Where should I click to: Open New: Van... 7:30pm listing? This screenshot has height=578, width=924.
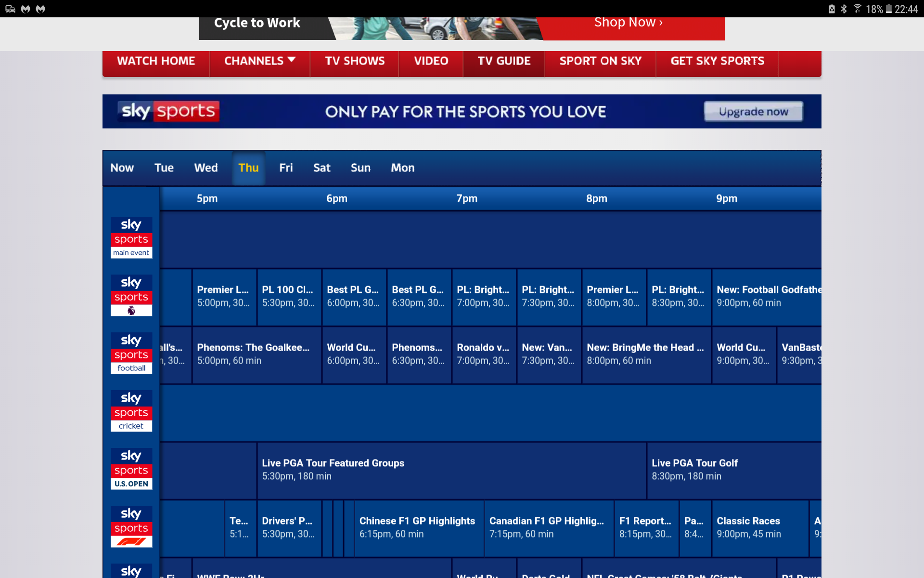[549, 355]
